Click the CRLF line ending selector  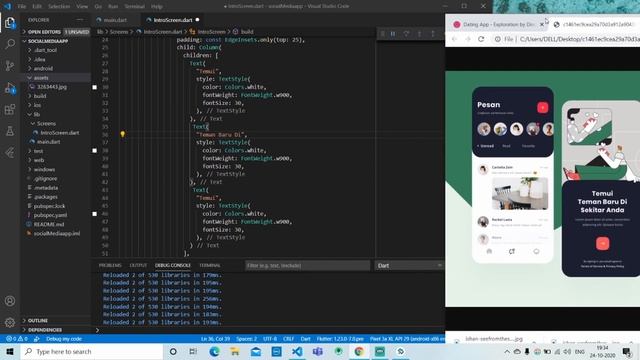[x=289, y=339]
